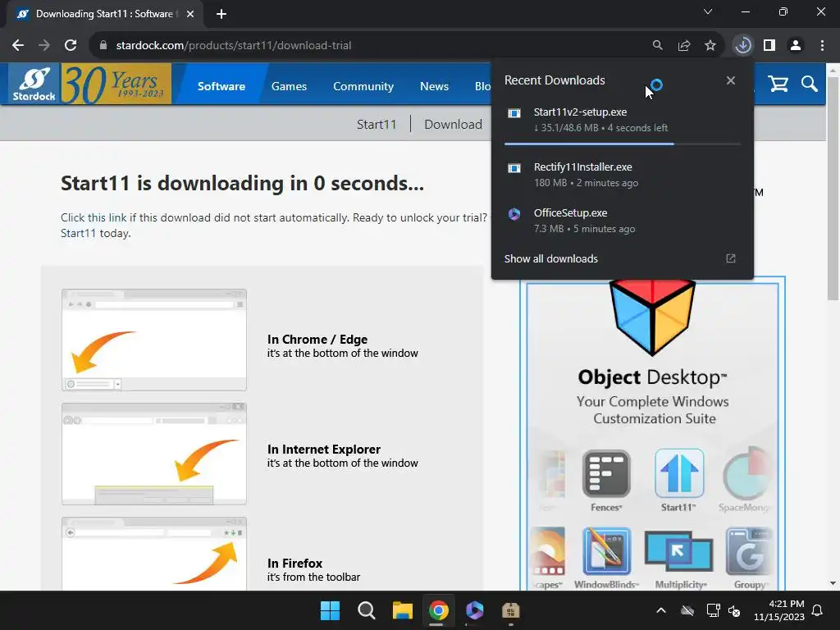Click the Stardock logo
This screenshot has height=630, width=840.
click(x=34, y=84)
